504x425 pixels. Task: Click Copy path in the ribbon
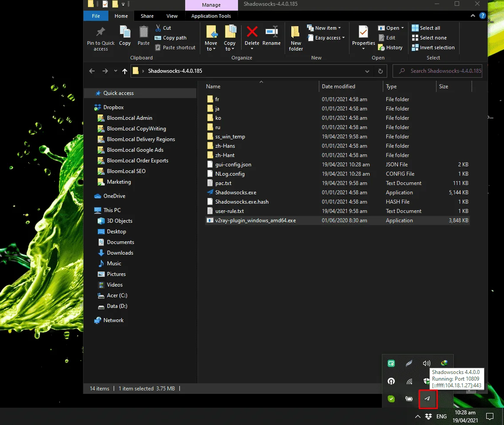(x=171, y=38)
